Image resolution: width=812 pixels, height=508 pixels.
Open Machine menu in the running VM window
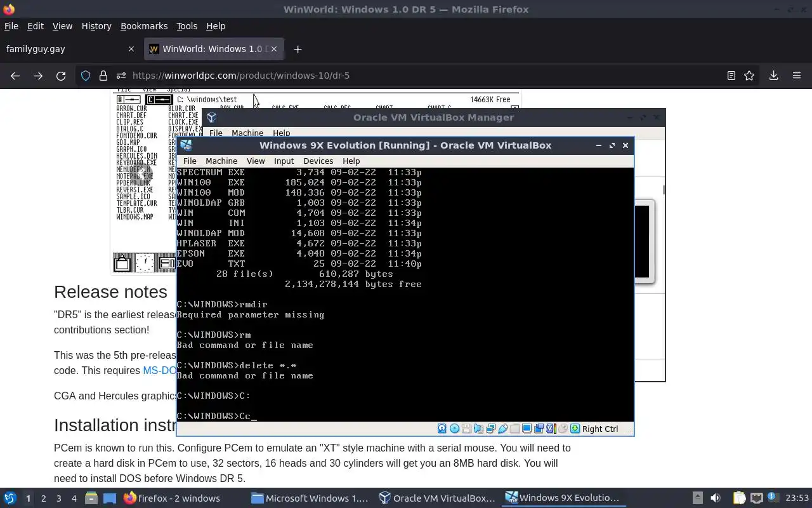221,161
